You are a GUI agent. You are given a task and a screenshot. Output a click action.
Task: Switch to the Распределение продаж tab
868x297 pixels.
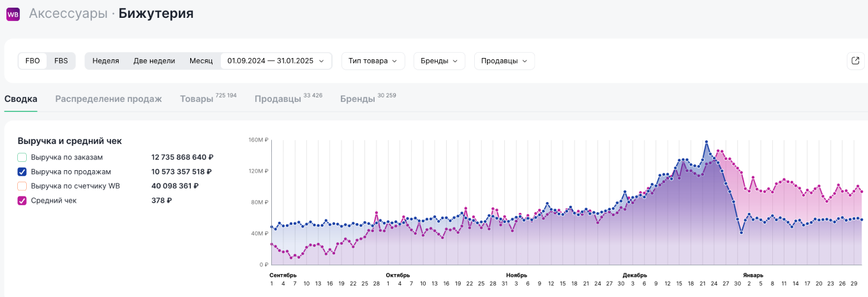click(108, 99)
